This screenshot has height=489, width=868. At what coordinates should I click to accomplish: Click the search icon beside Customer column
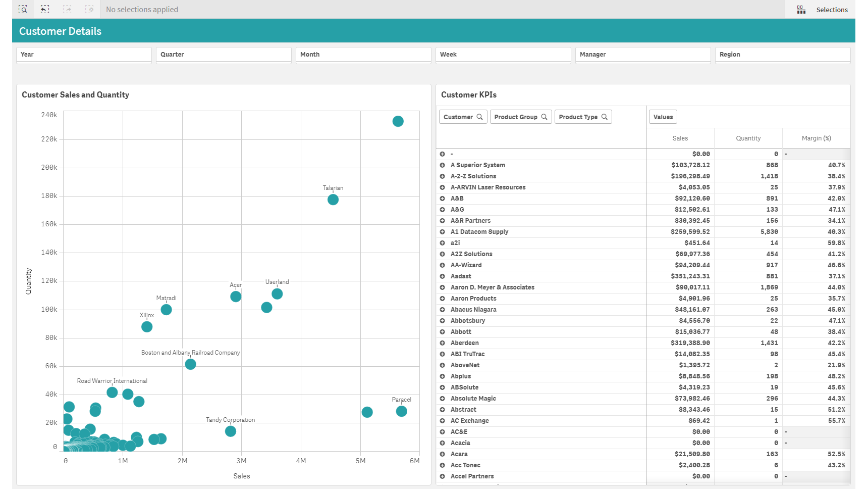(x=479, y=117)
